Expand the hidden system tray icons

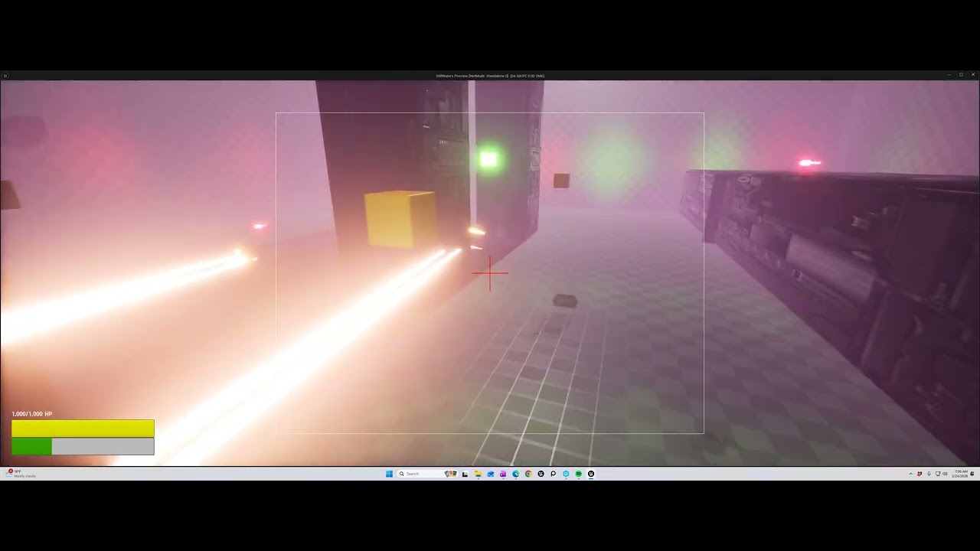click(911, 474)
